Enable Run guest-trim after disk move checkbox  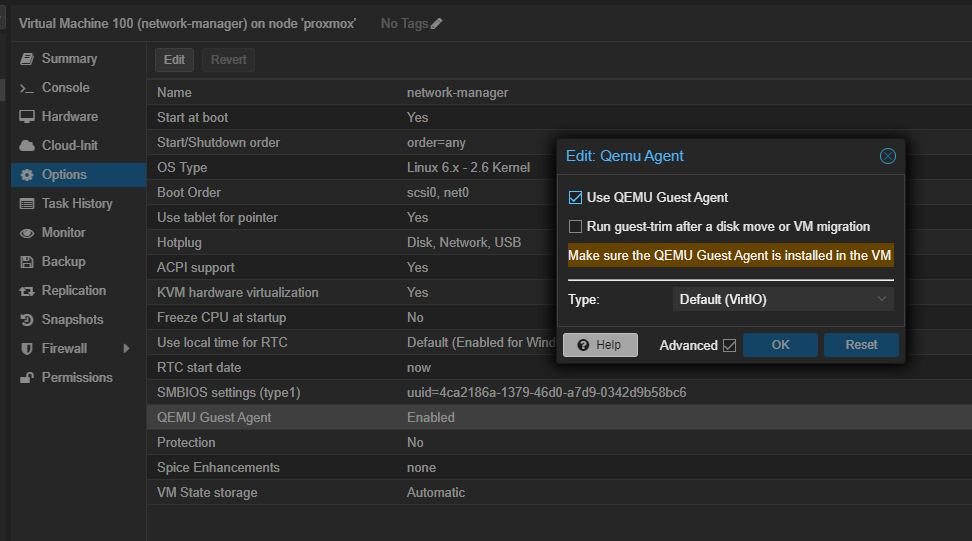(x=575, y=227)
